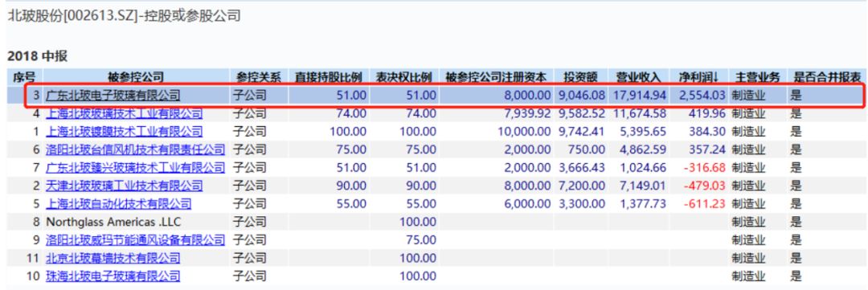The height and width of the screenshot is (290, 868).
Task: Select net profit value 357.24
Action: (707, 149)
